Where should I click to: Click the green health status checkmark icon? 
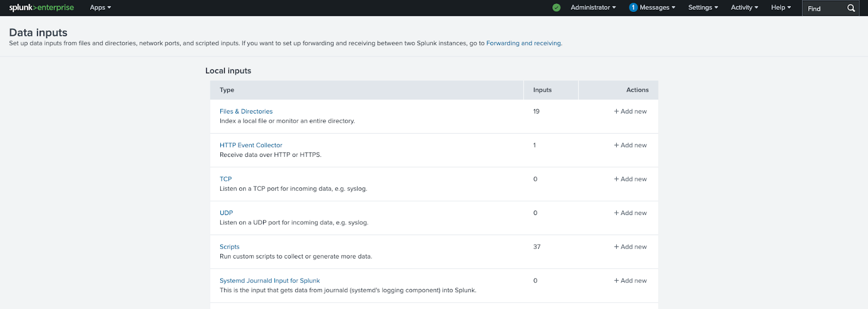pos(556,8)
